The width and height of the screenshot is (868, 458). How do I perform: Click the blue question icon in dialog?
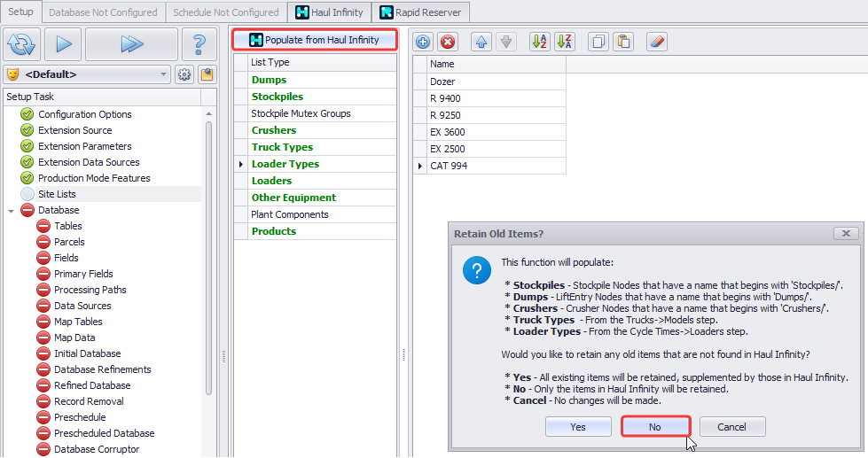(477, 270)
